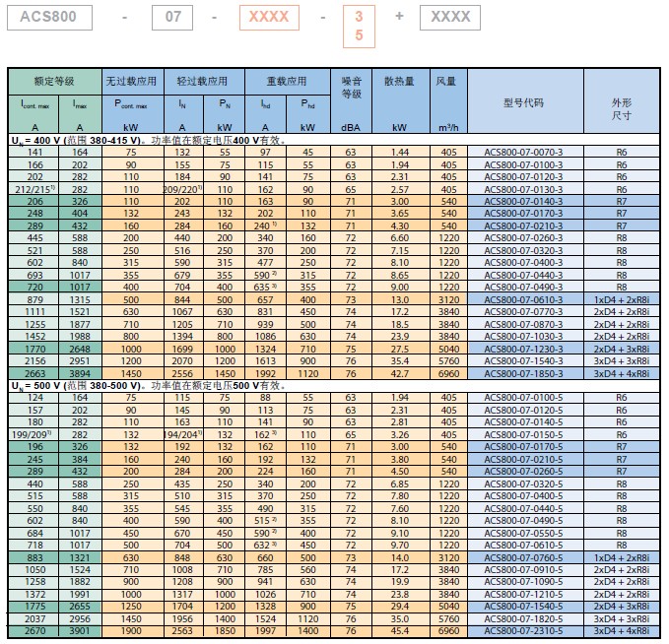Click the gray XXXX option code box
This screenshot has height=644, width=669.
point(450,17)
